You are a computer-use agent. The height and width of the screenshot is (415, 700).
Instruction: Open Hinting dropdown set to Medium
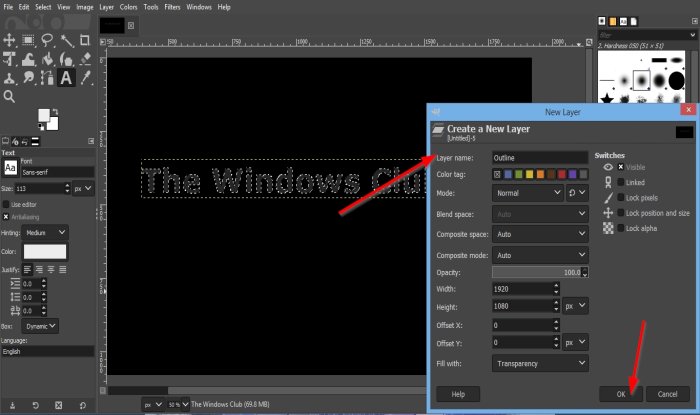pos(45,232)
